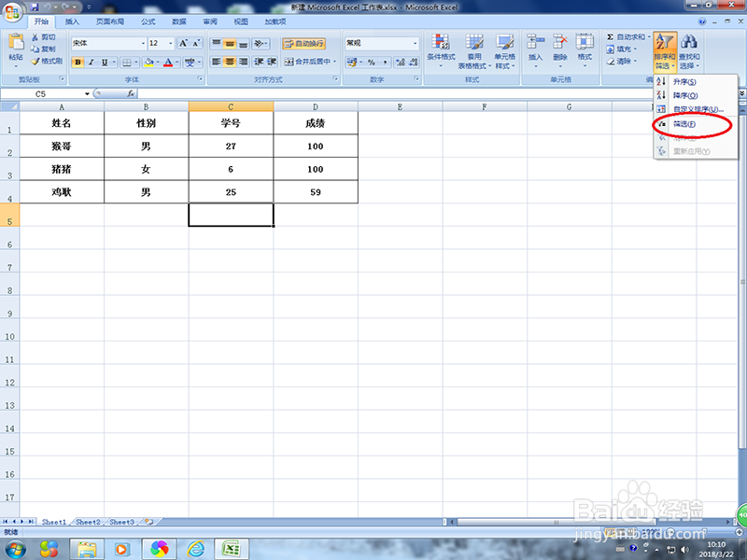Apply red font color A
This screenshot has width=747, height=560.
[x=168, y=62]
